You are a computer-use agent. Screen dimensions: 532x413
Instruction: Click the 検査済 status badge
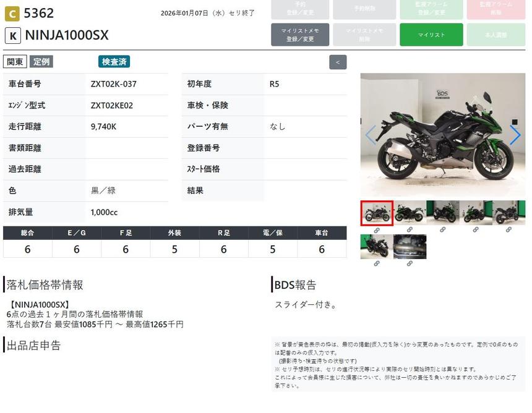[114, 62]
